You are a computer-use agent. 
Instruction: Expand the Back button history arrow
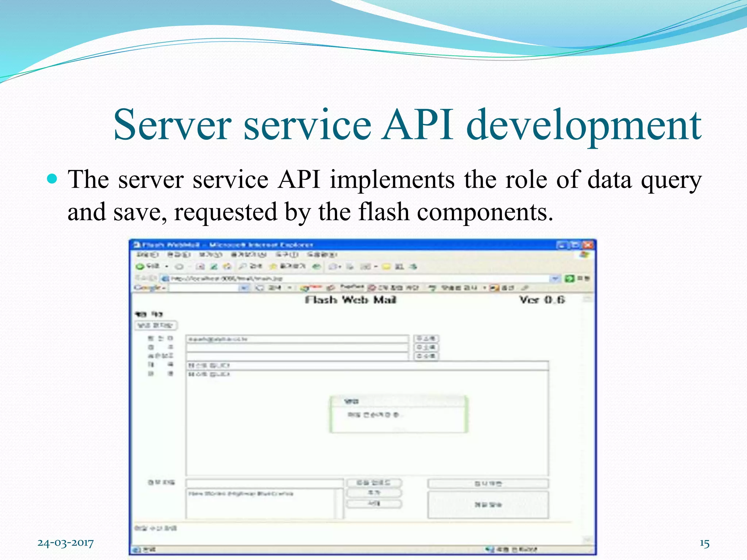167,267
